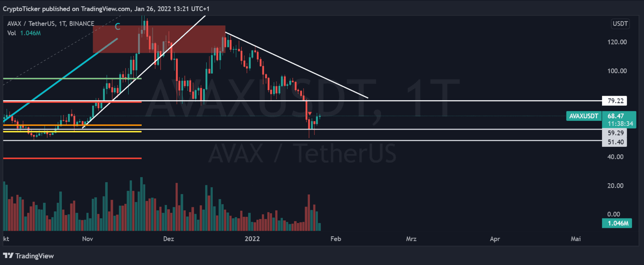
Task: Click the 100.00 price axis label
Action: [x=618, y=71]
